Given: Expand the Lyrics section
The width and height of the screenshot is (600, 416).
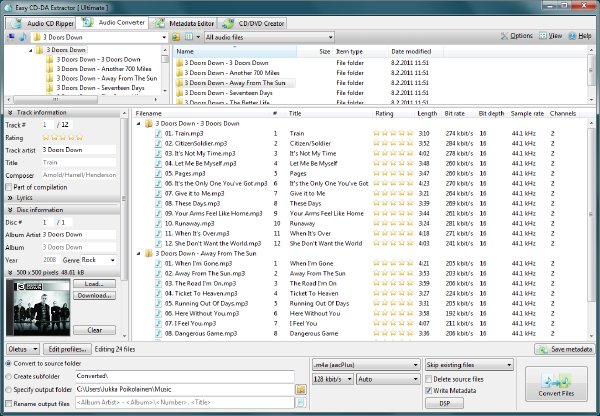Looking at the screenshot, I should [x=10, y=198].
